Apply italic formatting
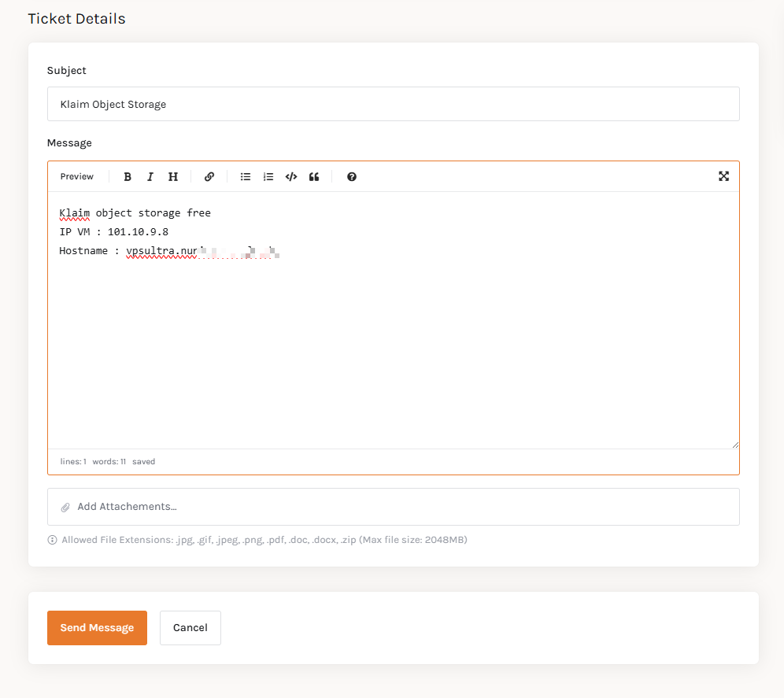Image resolution: width=784 pixels, height=698 pixels. pyautogui.click(x=150, y=176)
